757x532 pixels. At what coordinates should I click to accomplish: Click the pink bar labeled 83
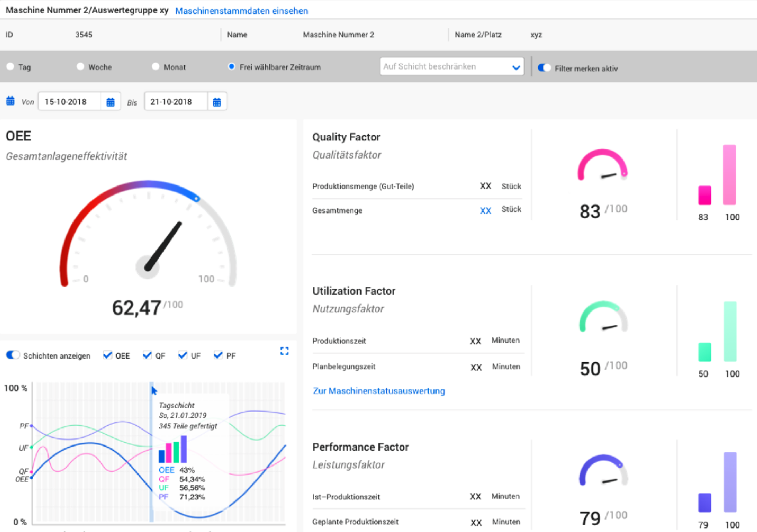705,195
